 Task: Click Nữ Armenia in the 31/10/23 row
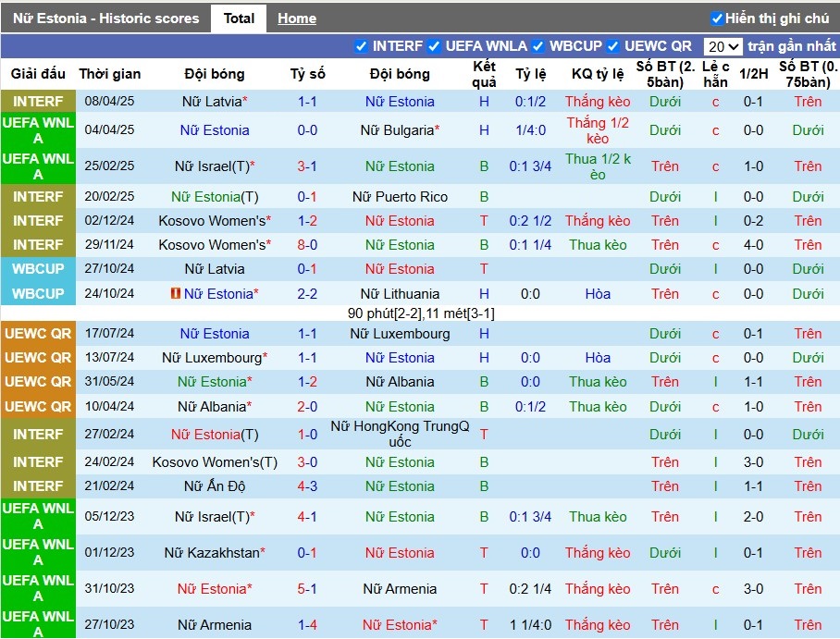coord(400,589)
